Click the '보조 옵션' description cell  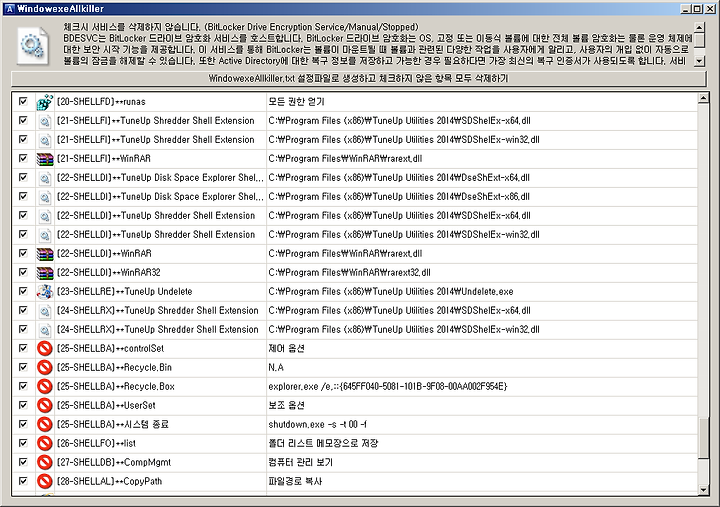click(287, 406)
